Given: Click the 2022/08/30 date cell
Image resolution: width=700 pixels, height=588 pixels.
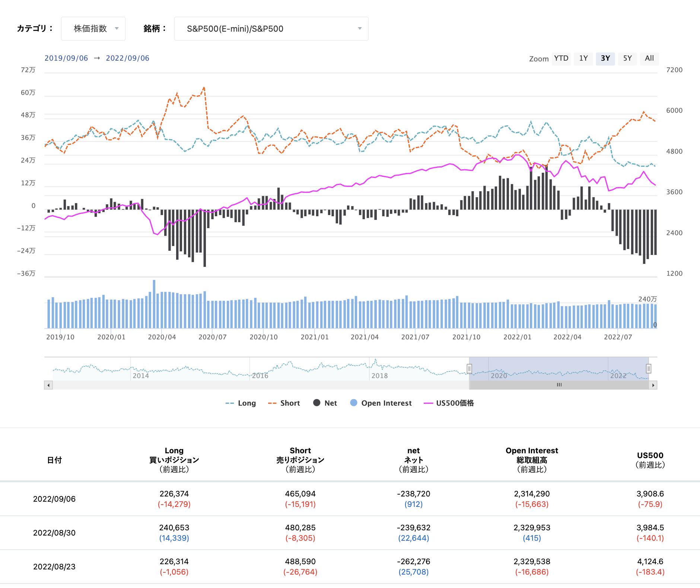Looking at the screenshot, I should 54,533.
